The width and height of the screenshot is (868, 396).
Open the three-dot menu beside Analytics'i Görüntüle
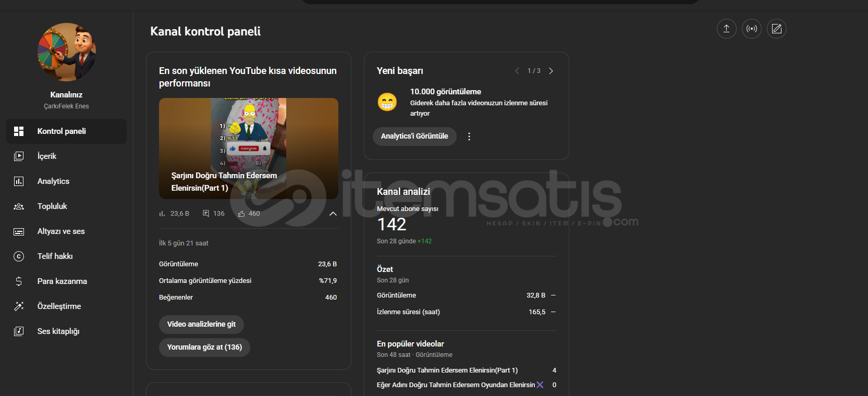click(x=469, y=137)
